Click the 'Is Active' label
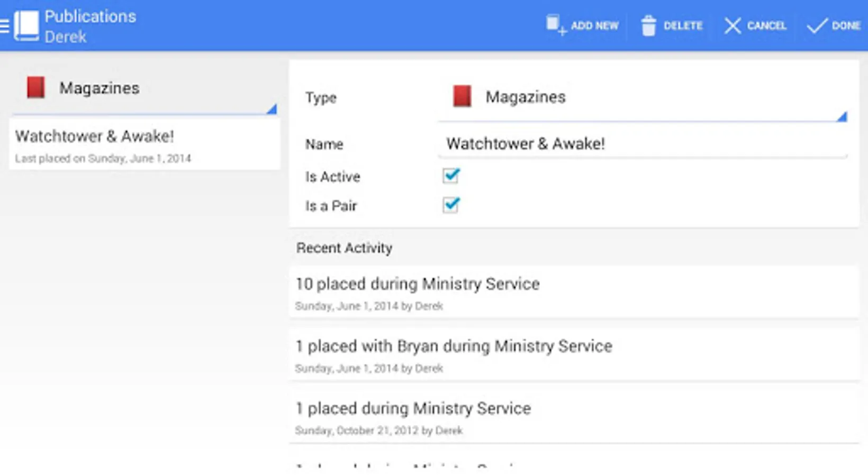Screen dimensions: 868x476 [332, 177]
